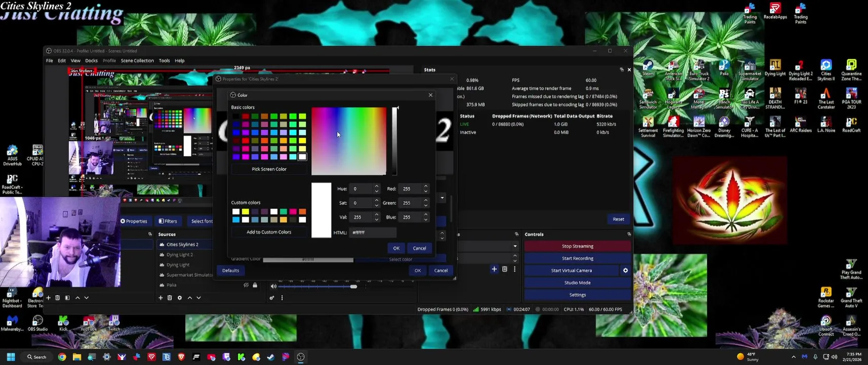
Task: Open the Tools menu in OBS
Action: pyautogui.click(x=164, y=60)
